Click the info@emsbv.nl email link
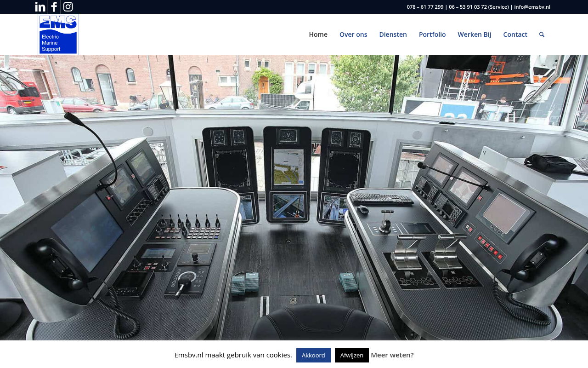The width and height of the screenshot is (588, 368). click(x=532, y=7)
